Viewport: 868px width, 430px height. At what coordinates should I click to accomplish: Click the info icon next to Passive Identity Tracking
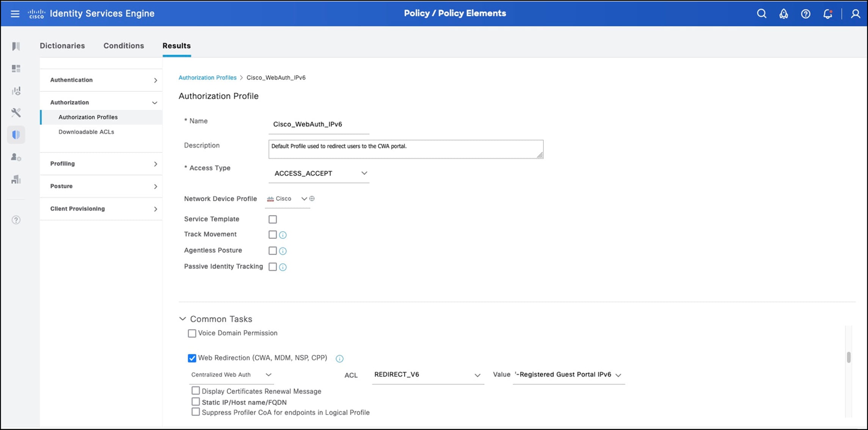point(283,267)
